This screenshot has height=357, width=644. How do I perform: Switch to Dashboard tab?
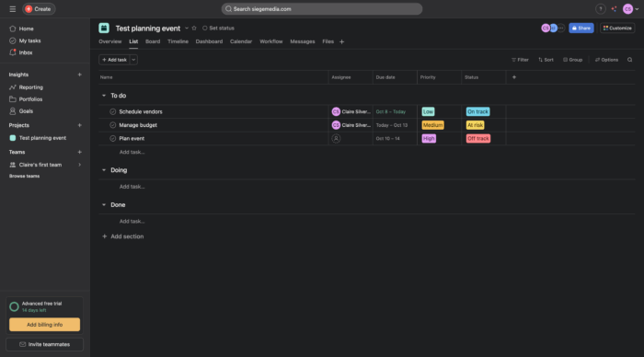point(209,41)
